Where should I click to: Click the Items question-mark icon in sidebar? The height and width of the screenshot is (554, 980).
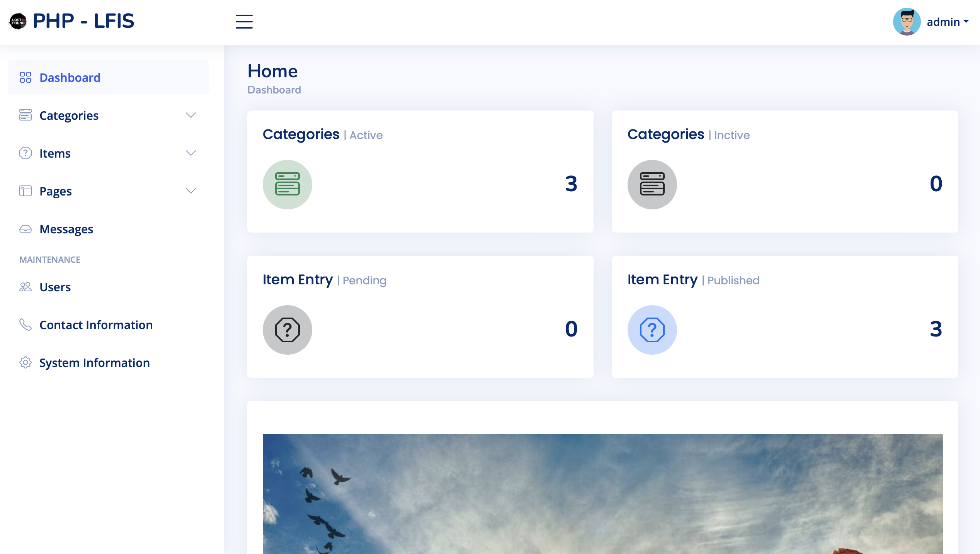[26, 153]
